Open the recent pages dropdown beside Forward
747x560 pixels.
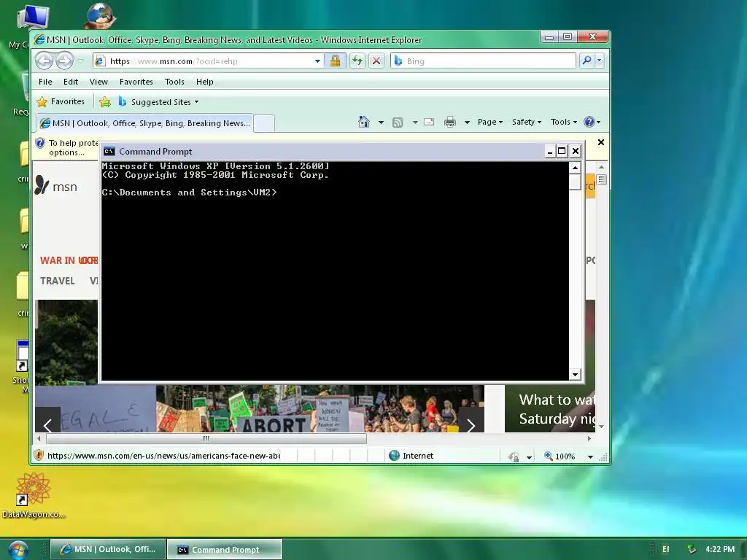click(80, 61)
